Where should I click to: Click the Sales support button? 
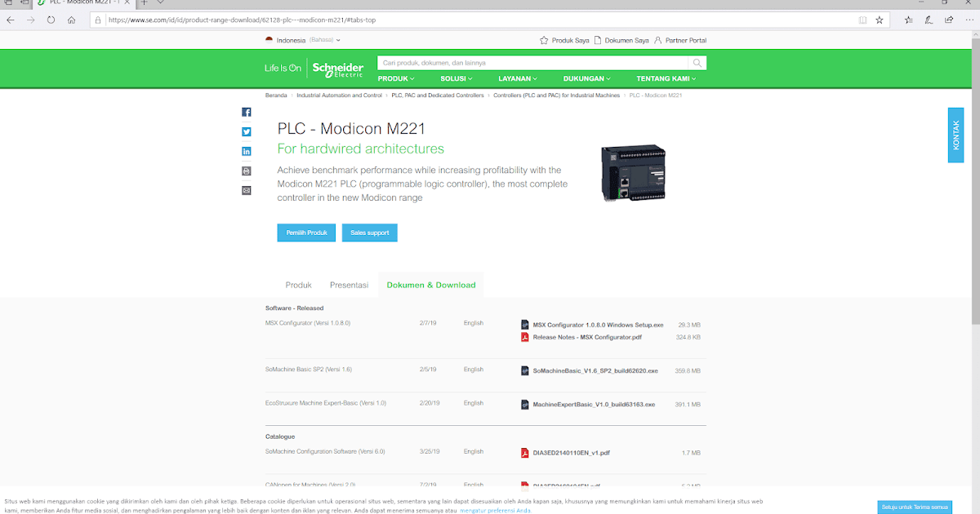click(x=369, y=233)
